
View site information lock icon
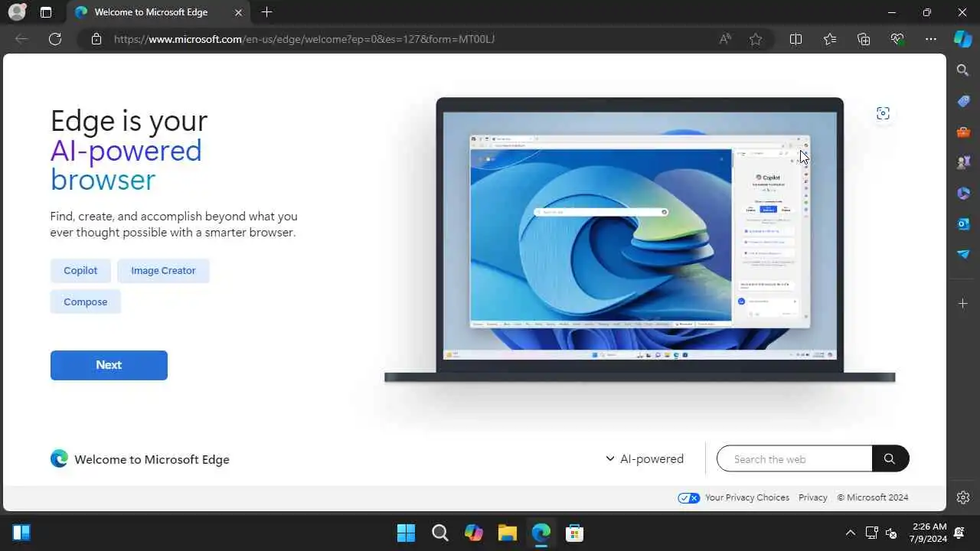[96, 39]
